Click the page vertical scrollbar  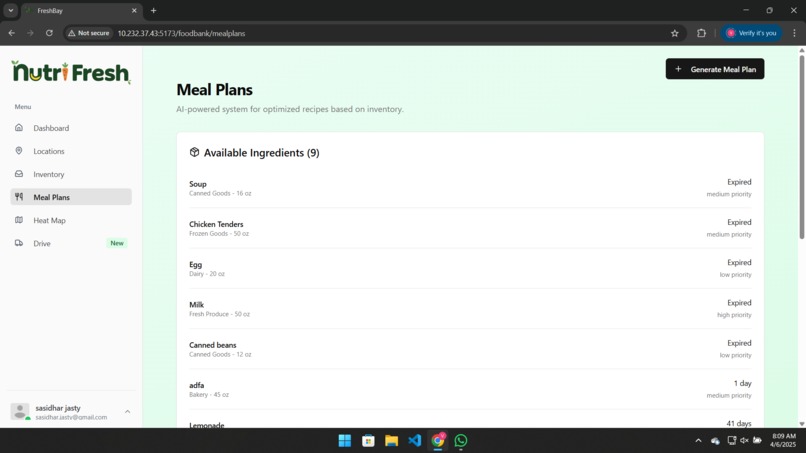tap(801, 147)
